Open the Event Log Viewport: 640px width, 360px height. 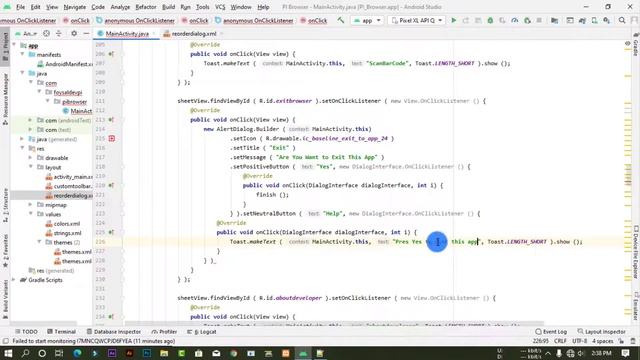pos(551,331)
